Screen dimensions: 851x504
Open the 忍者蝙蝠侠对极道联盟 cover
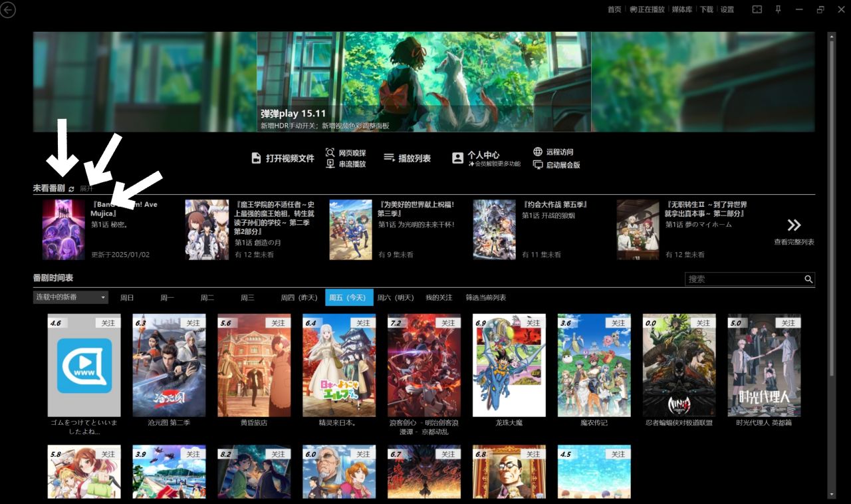tap(679, 365)
